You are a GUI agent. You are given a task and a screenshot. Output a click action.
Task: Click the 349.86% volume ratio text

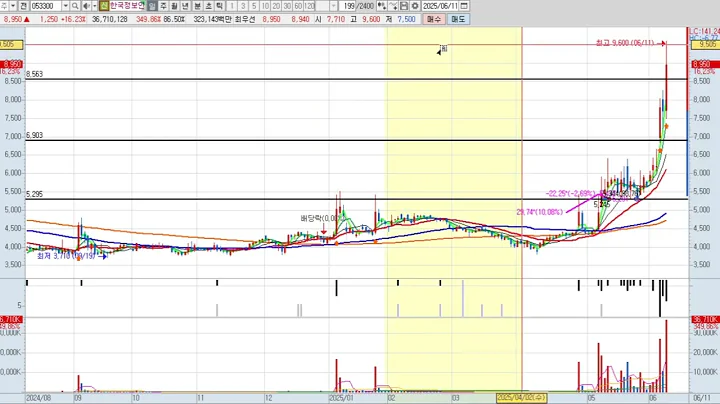point(148,19)
